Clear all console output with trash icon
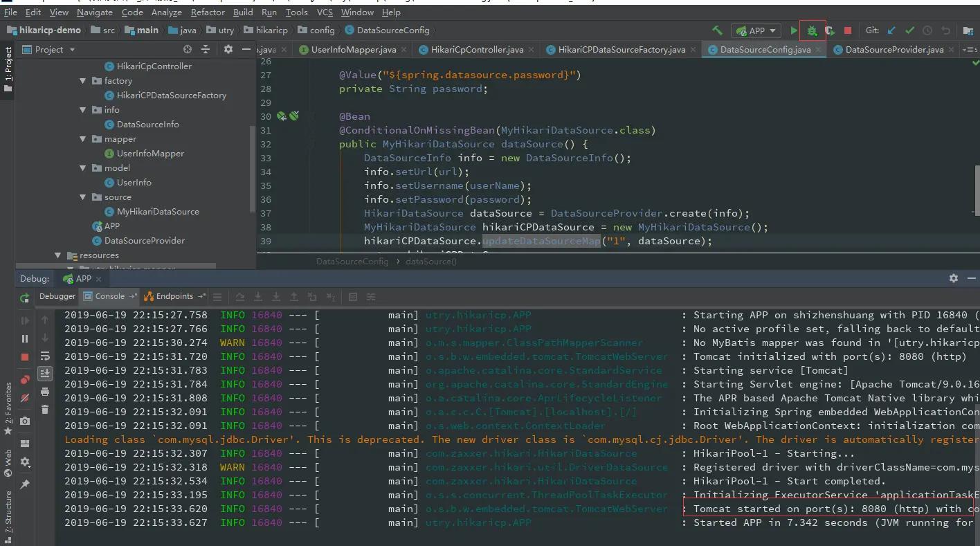Screen dimensions: 980x546 pyautogui.click(x=45, y=410)
